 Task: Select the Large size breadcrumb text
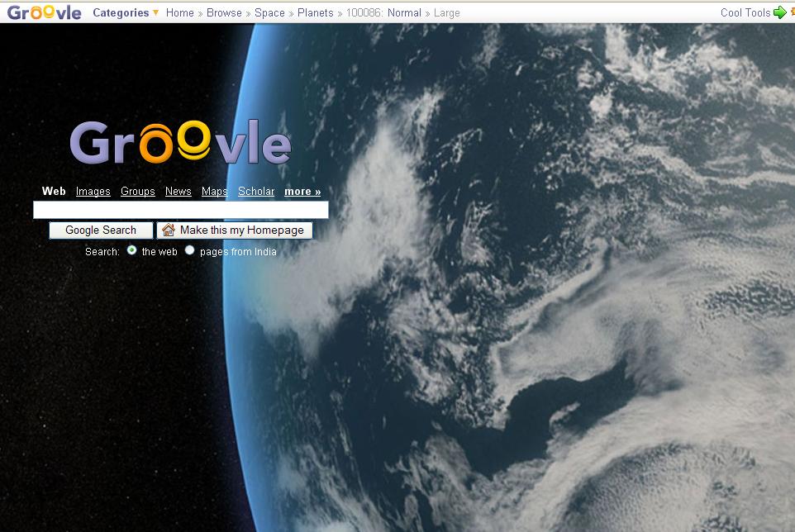447,12
